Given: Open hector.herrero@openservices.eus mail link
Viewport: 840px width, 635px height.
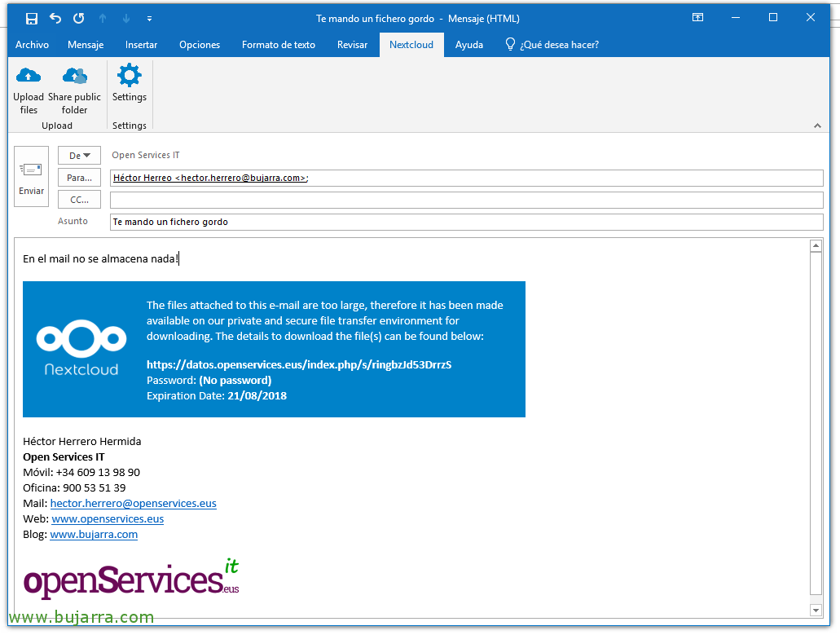Looking at the screenshot, I should (134, 504).
